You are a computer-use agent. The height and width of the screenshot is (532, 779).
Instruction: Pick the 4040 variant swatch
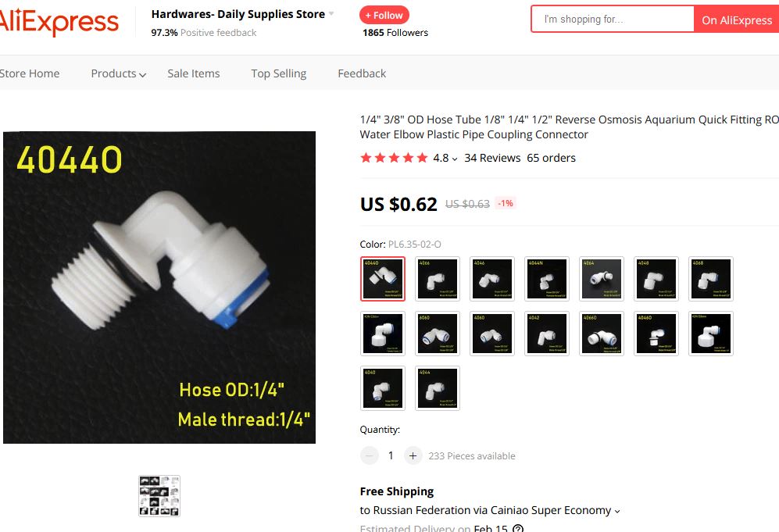pyautogui.click(x=383, y=388)
